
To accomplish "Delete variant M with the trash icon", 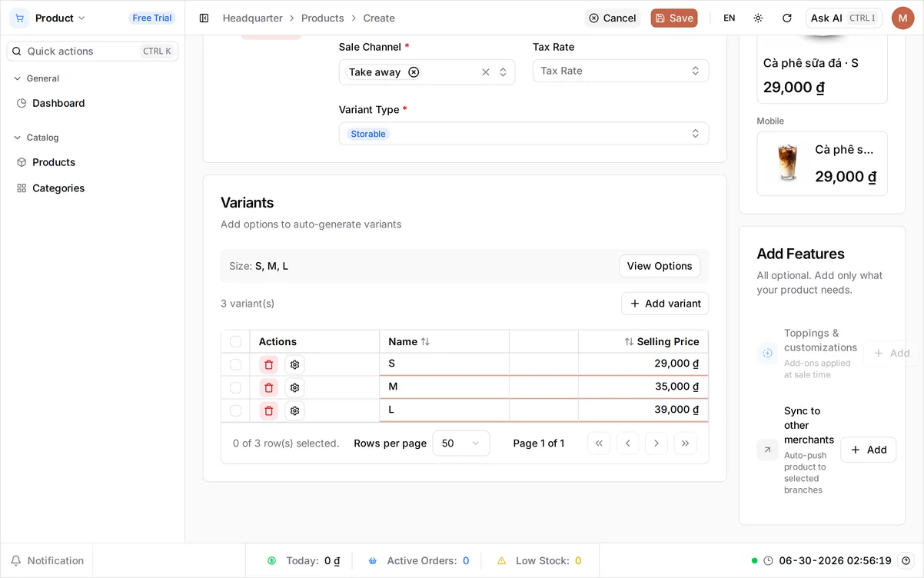I will pos(268,387).
